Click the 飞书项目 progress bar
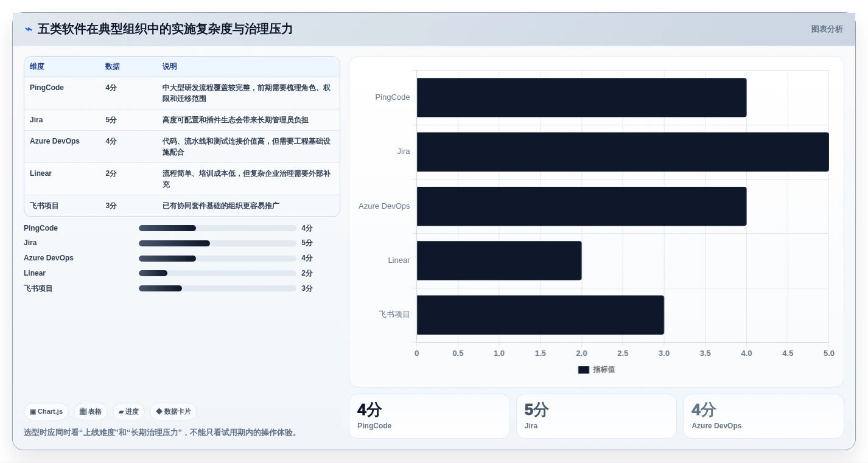 pyautogui.click(x=217, y=288)
